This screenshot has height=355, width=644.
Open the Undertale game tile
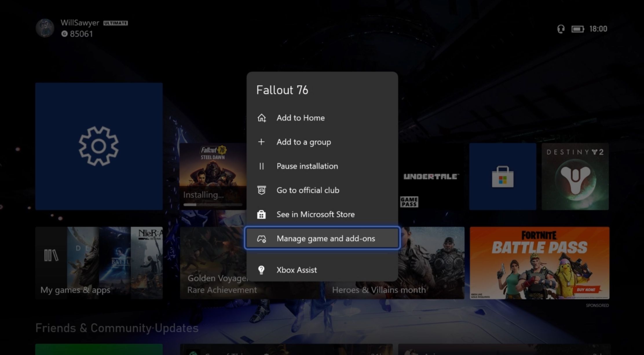tap(431, 176)
